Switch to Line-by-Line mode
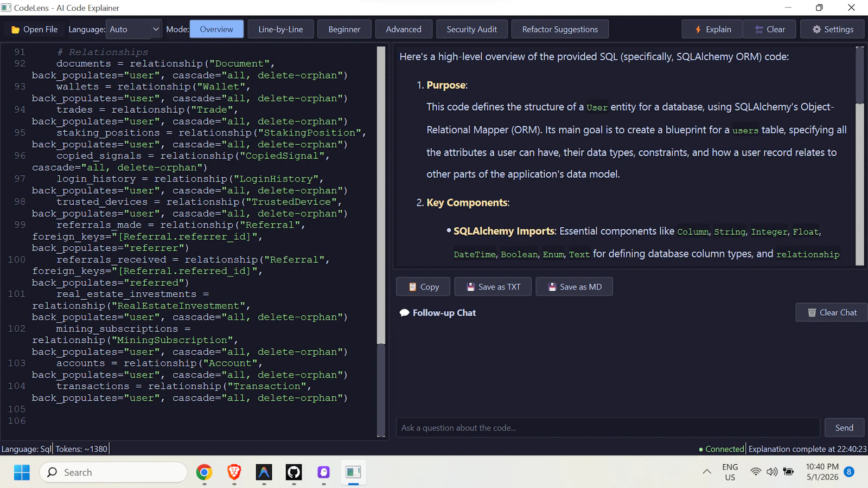The image size is (868, 488). [x=280, y=29]
